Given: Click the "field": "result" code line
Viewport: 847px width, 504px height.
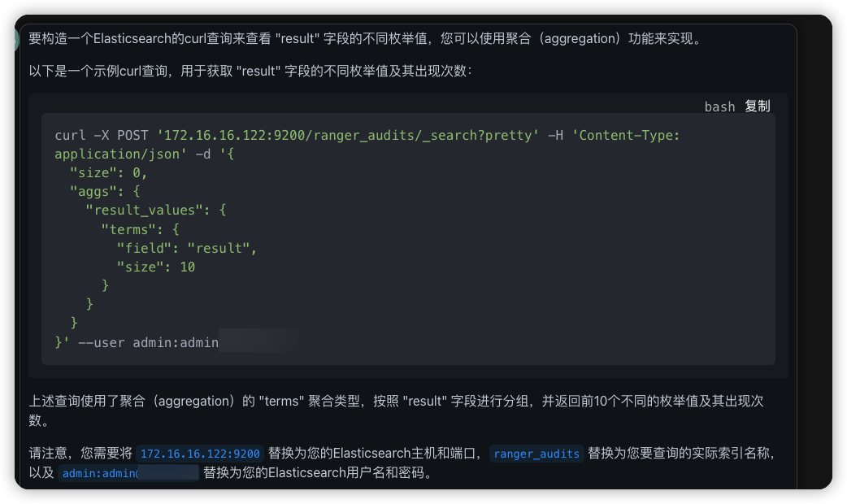Looking at the screenshot, I should click(187, 248).
